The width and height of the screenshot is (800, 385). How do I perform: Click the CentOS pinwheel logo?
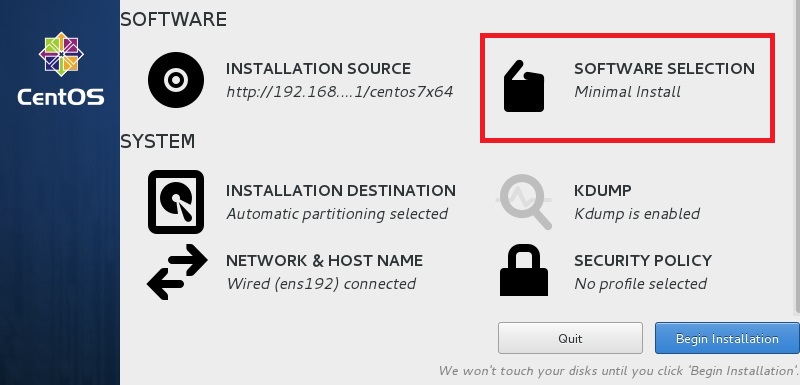tap(61, 54)
